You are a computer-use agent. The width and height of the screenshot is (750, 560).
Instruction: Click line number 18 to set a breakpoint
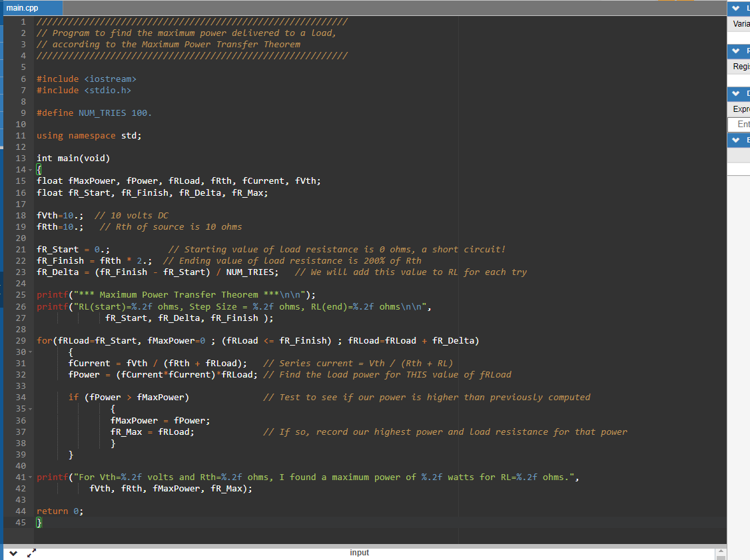pos(22,215)
